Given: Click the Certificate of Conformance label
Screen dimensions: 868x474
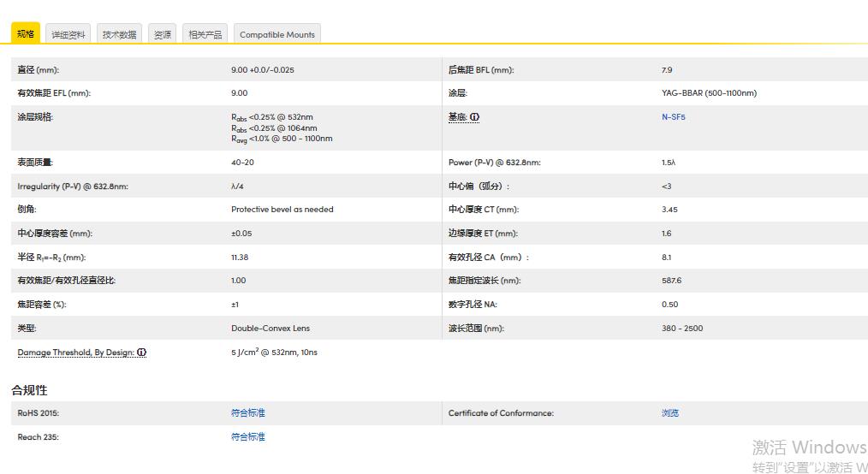Looking at the screenshot, I should (x=501, y=413).
